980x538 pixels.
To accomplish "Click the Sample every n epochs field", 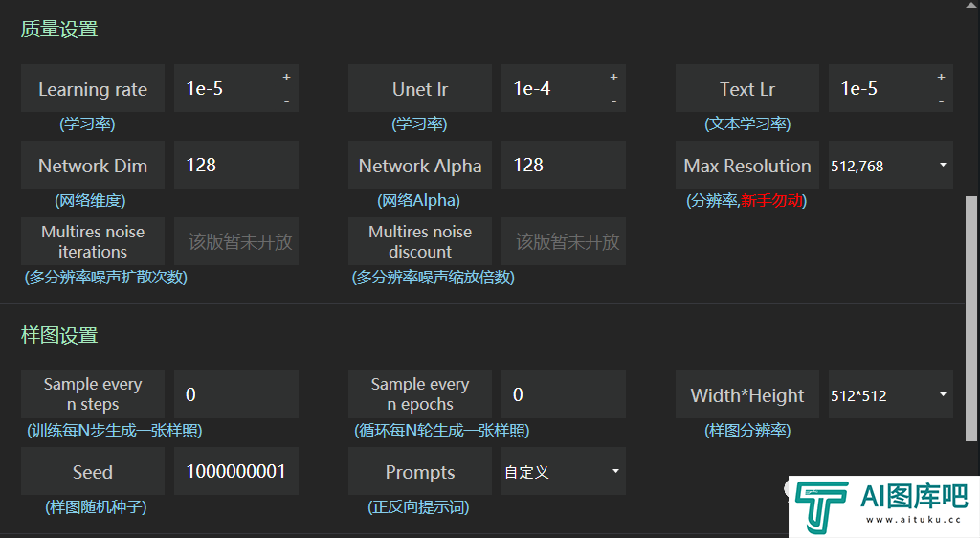I will pos(563,395).
